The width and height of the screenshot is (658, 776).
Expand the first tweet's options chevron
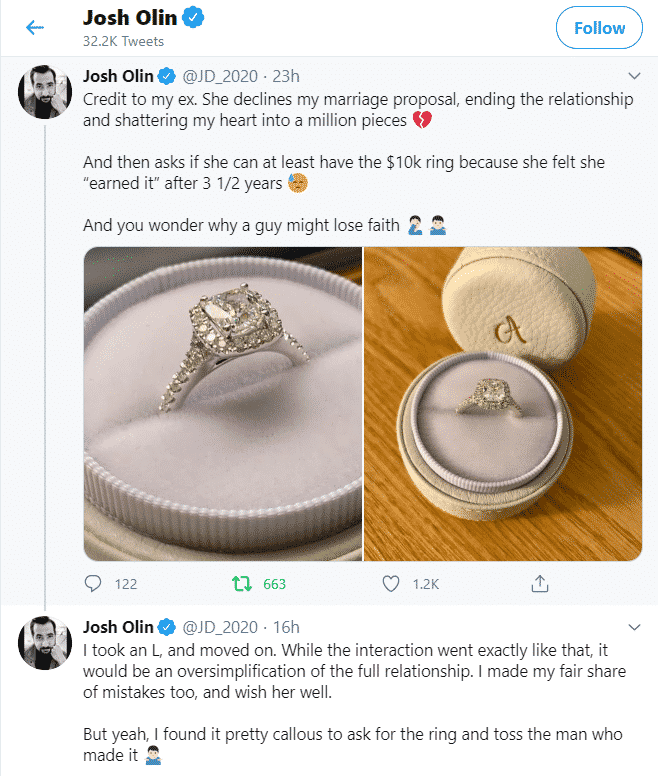point(632,76)
